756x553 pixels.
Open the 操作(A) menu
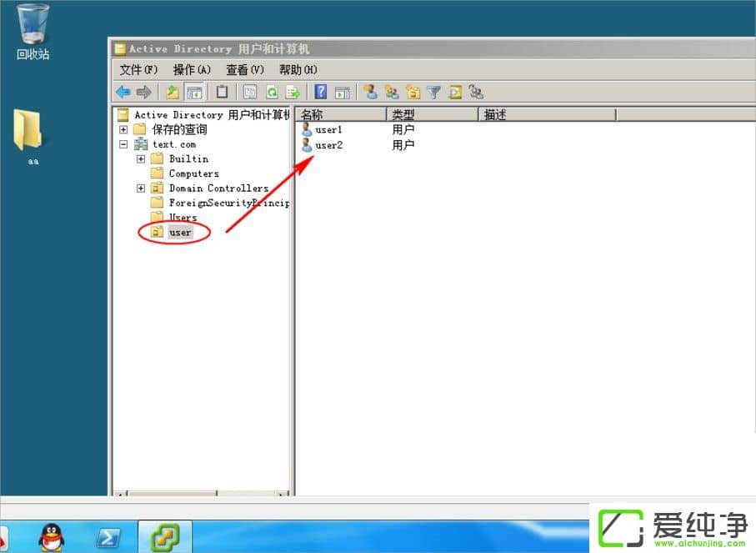pos(192,70)
